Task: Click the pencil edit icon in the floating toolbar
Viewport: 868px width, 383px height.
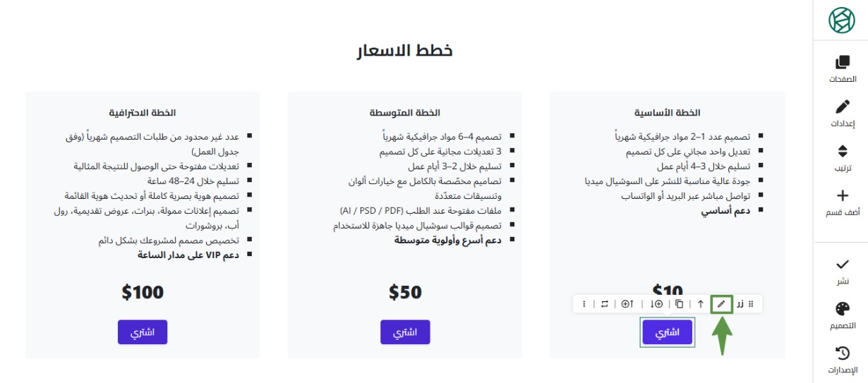Action: pos(721,304)
